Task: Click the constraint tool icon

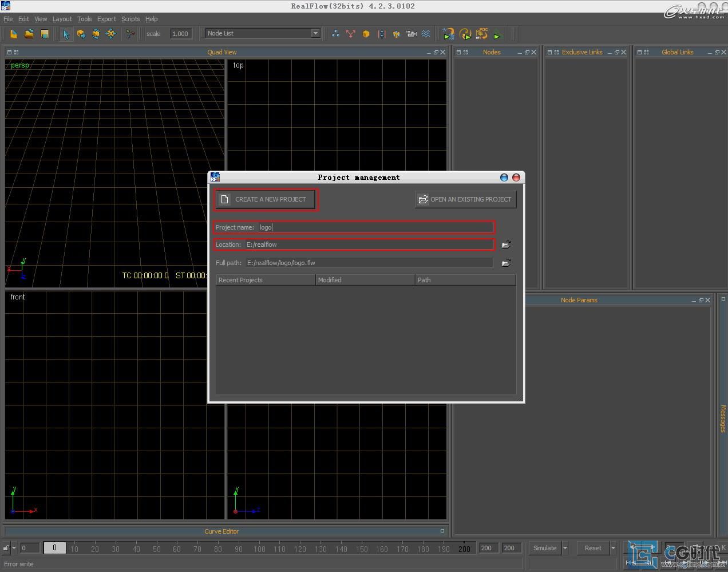Action: coord(382,34)
